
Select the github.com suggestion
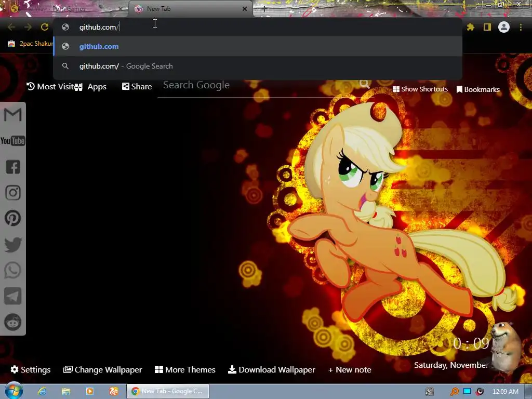tap(258, 46)
